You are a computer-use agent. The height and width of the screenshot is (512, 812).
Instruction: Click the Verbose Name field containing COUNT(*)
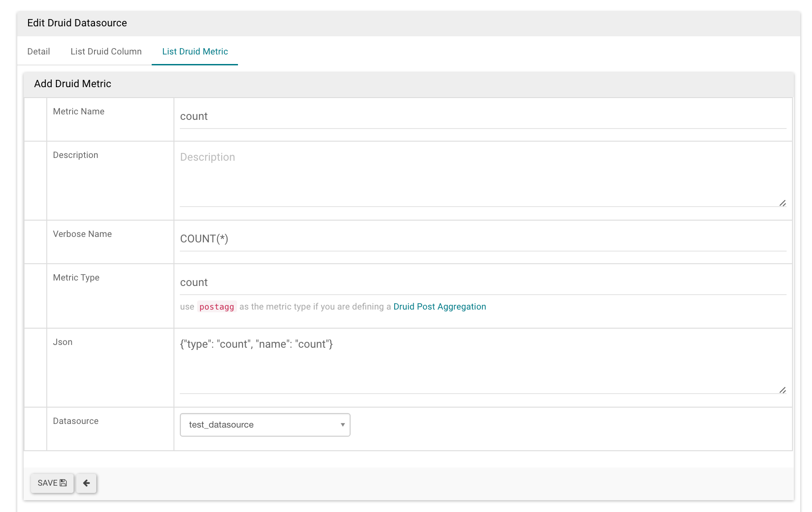pos(482,239)
